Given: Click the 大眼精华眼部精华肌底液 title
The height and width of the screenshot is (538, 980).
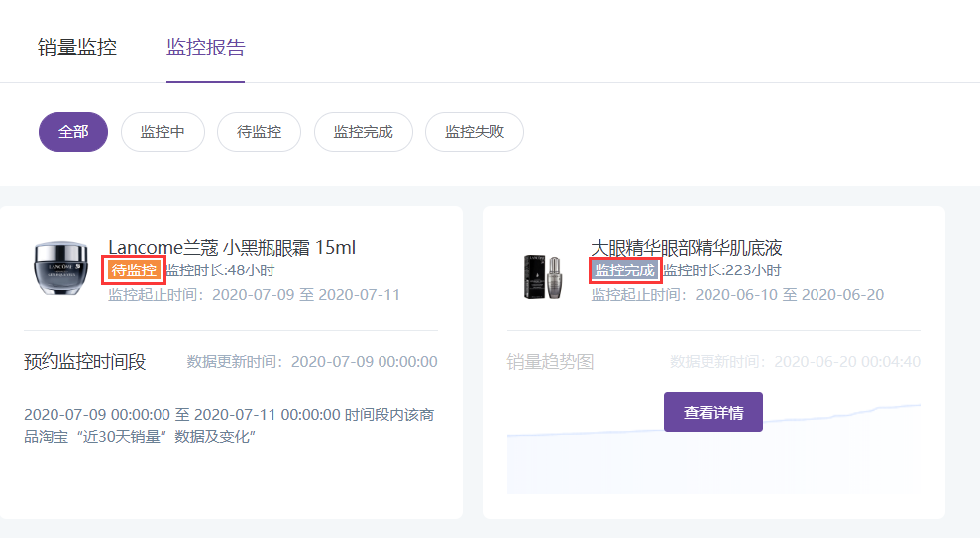Looking at the screenshot, I should (x=687, y=248).
